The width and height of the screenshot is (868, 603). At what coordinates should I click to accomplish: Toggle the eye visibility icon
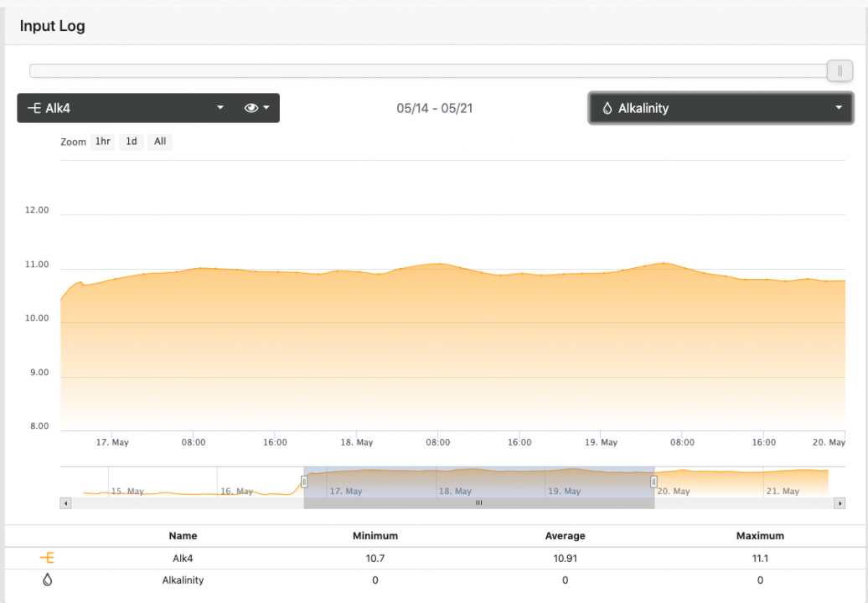click(x=250, y=108)
